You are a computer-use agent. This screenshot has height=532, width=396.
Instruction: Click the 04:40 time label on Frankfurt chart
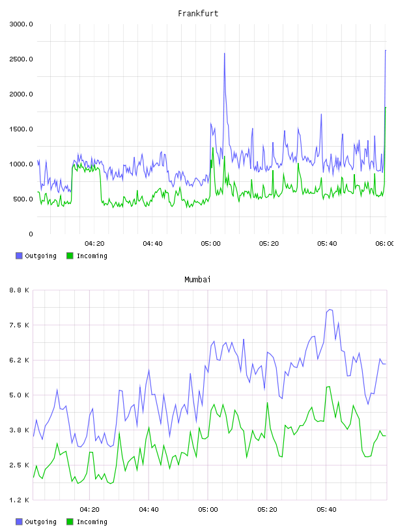tap(152, 244)
